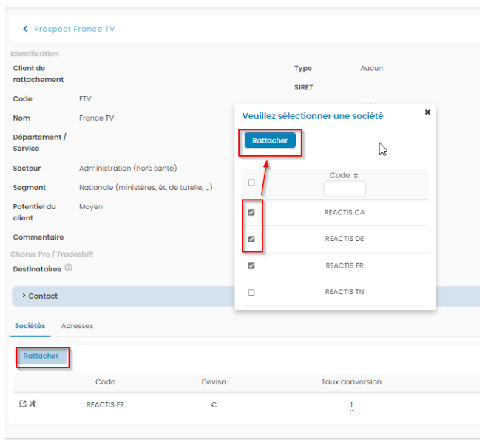
Task: Click the info icon next to Destinataires
Action: point(68,268)
